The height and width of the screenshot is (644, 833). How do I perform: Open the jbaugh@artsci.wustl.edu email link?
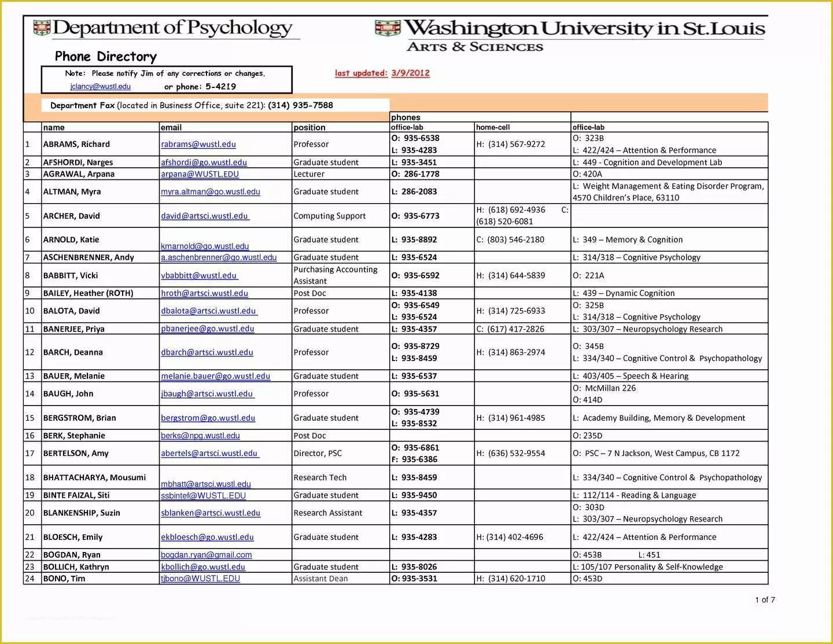208,393
